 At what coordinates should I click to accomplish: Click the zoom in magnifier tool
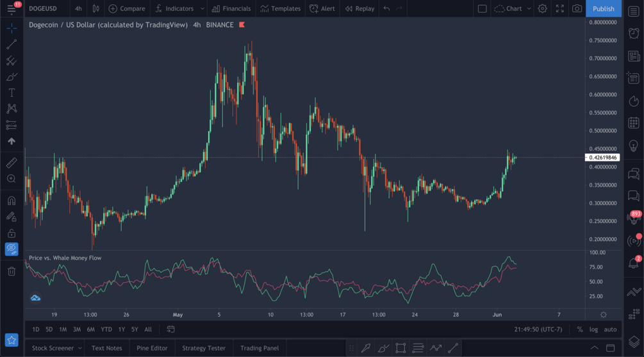click(x=12, y=179)
